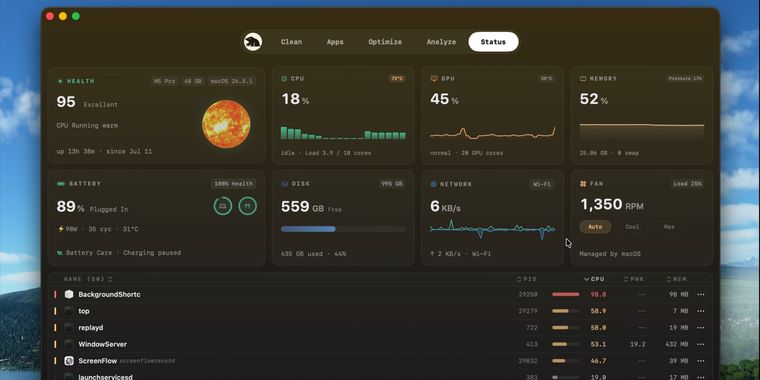Click the Network globe icon
Screen dimensions: 760x380
[x=434, y=184]
